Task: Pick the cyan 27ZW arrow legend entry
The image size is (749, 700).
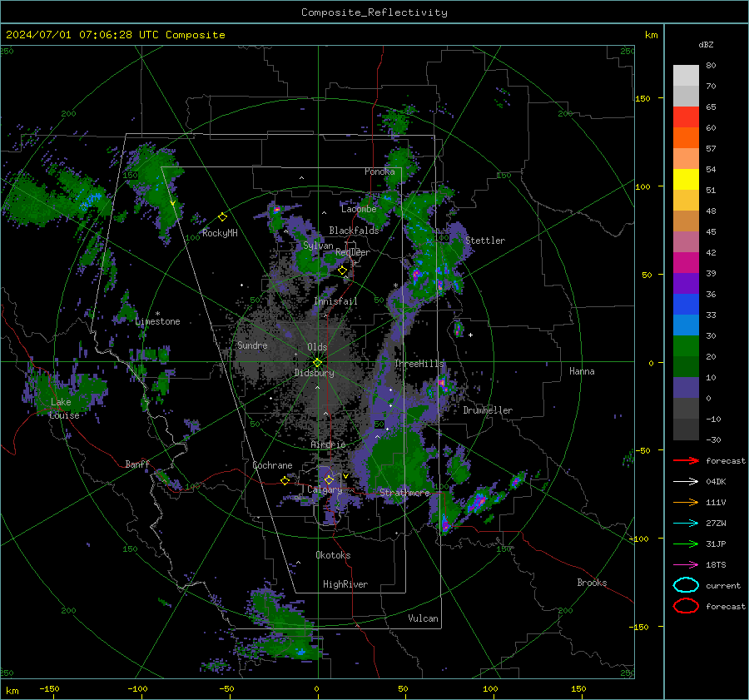Action: tap(686, 524)
